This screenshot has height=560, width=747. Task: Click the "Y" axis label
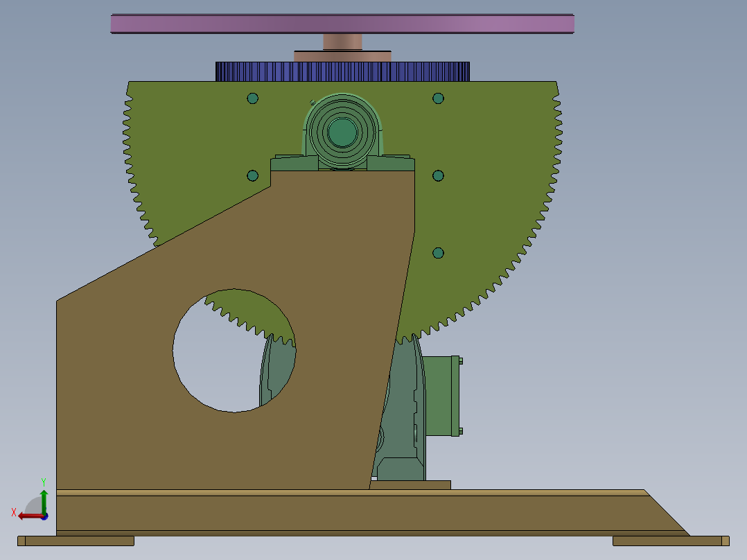point(44,482)
